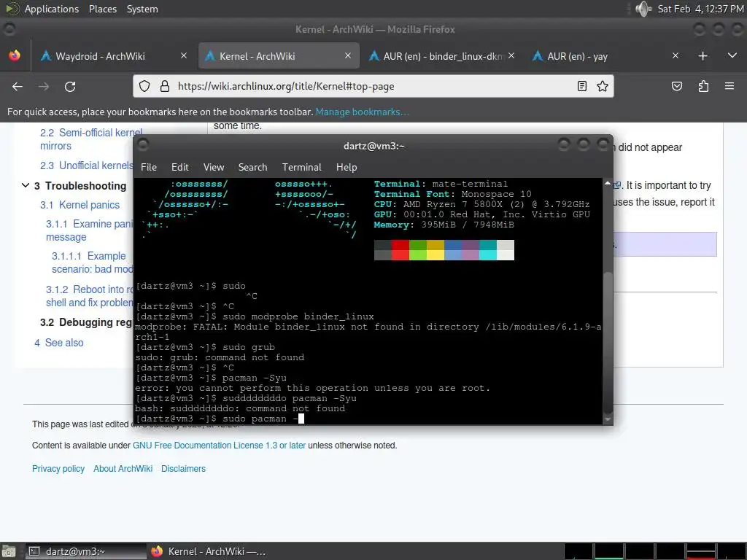The height and width of the screenshot is (560, 747).
Task: Go to 2.2 Semi-official kernel mirrors
Action: [91, 139]
